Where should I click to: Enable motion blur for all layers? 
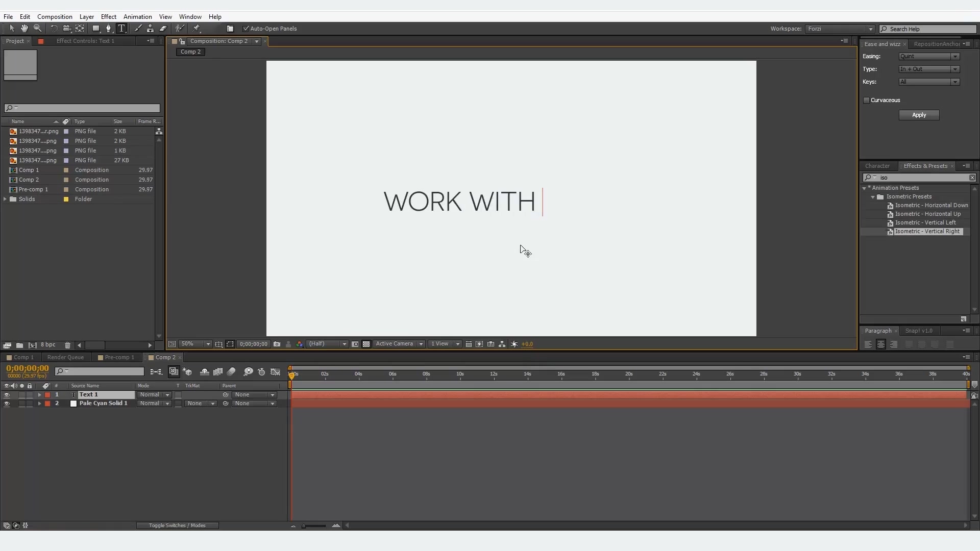click(231, 372)
